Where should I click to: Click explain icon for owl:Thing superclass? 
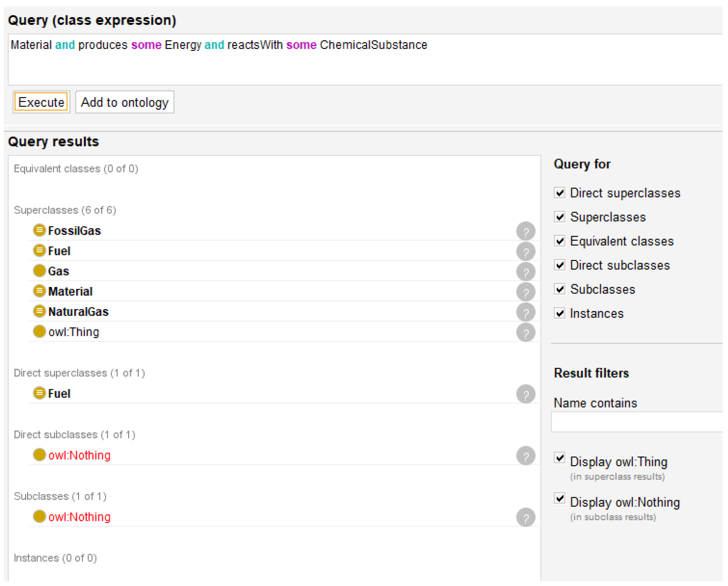point(525,333)
